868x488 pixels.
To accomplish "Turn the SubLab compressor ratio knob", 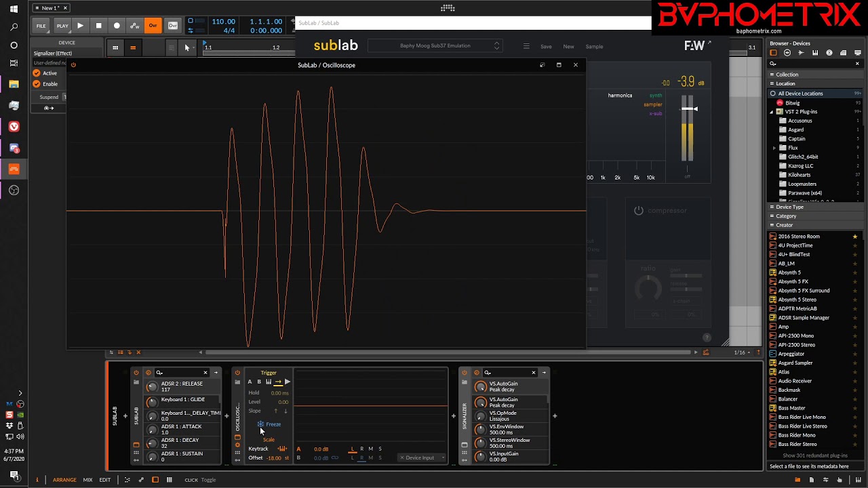I will tap(648, 290).
